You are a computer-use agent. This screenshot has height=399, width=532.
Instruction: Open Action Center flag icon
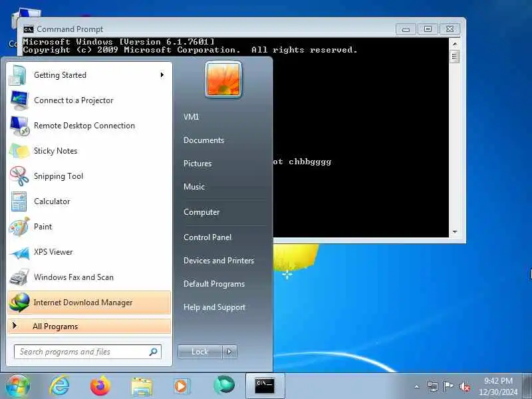[448, 386]
